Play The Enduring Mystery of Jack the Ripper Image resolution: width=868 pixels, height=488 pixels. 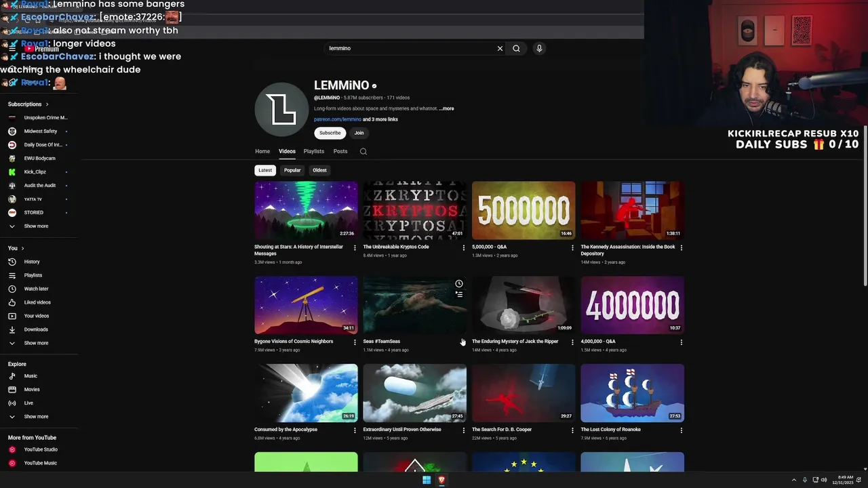pyautogui.click(x=524, y=305)
